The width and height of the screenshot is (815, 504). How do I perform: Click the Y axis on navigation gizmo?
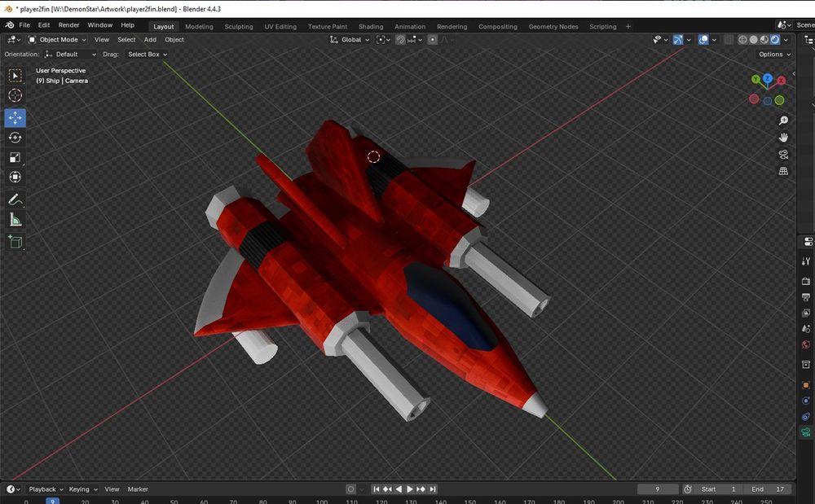pos(756,80)
